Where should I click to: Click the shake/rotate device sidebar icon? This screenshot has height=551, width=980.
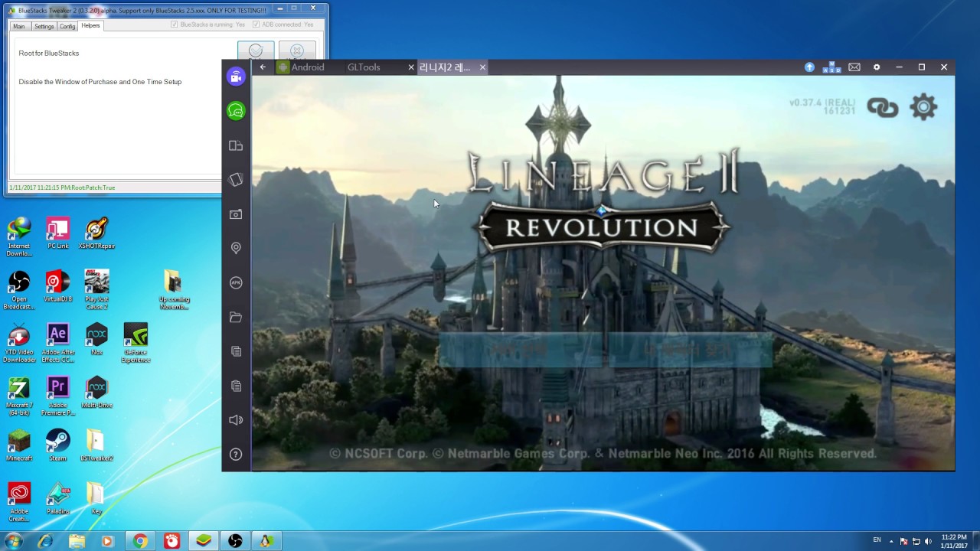[236, 180]
